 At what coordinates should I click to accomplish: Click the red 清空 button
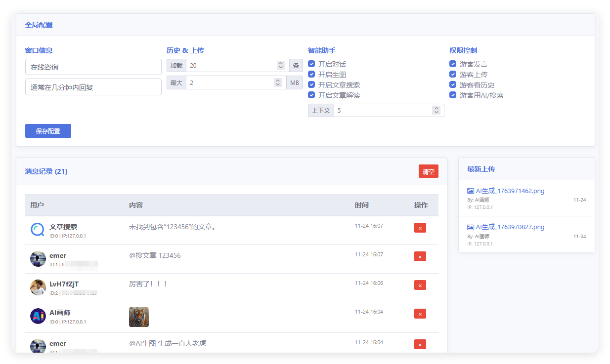coord(428,171)
